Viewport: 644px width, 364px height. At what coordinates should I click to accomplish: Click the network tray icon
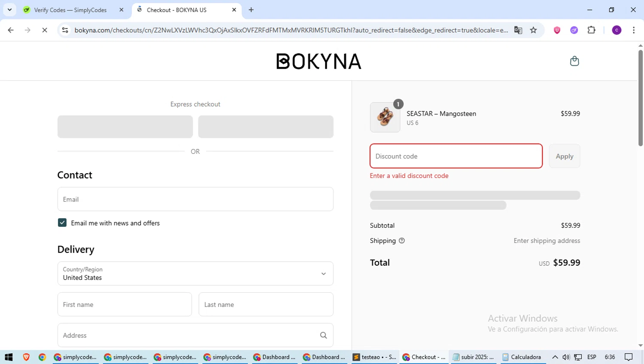pos(578,357)
